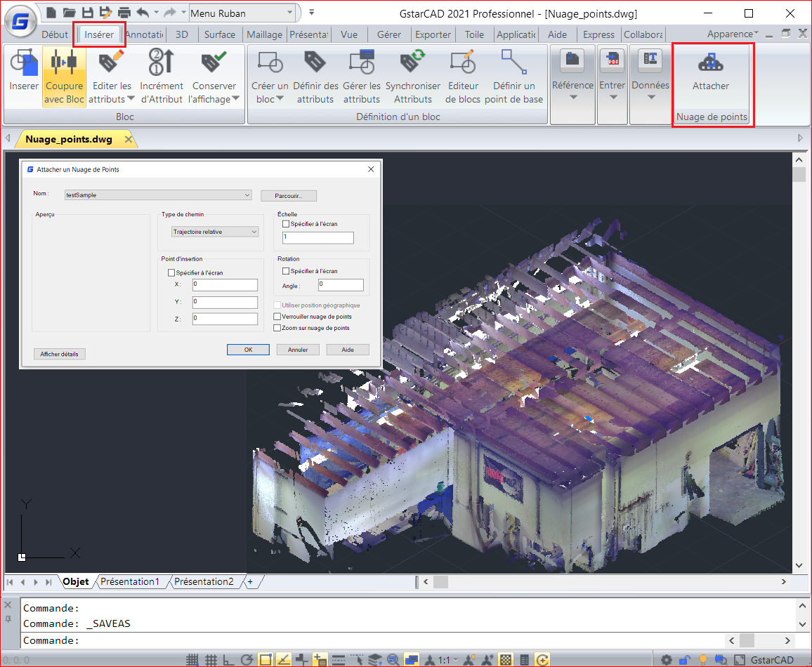812x667 pixels.
Task: Create a new drawing from quick toolbar
Action: [x=51, y=13]
